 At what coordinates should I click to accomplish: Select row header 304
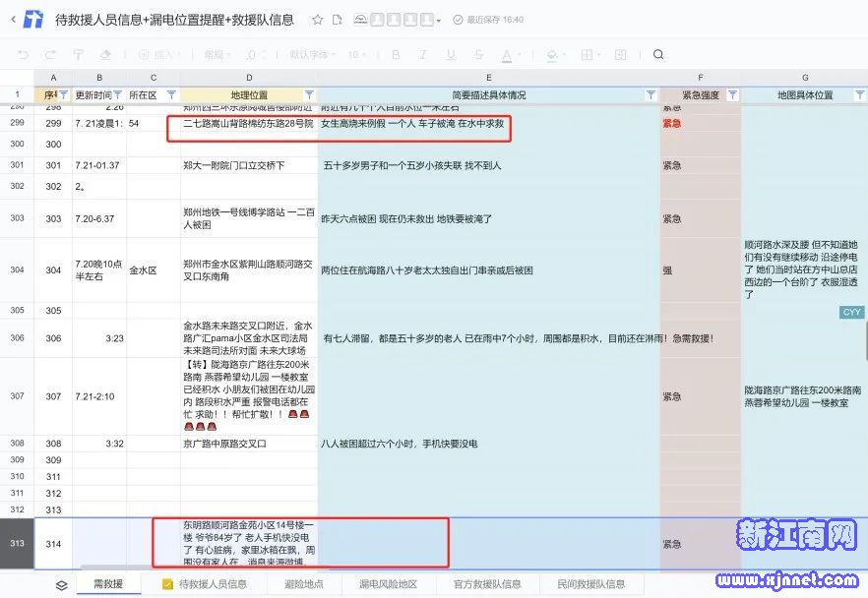pos(17,269)
